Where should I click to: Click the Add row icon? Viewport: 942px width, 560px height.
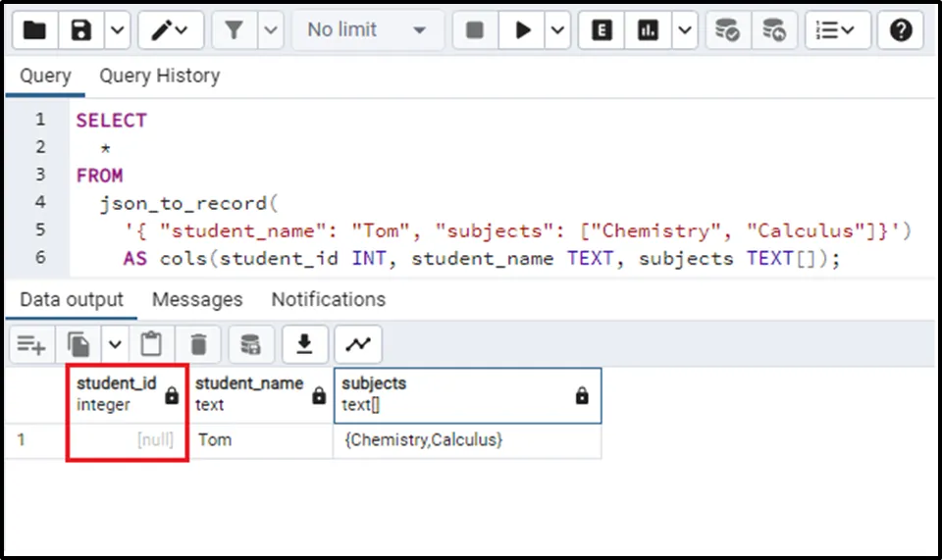pos(30,344)
